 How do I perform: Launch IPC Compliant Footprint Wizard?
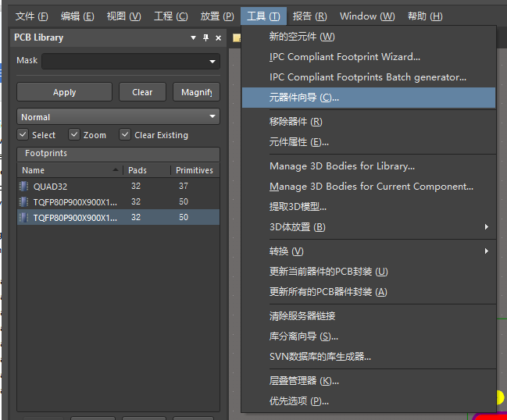pos(369,57)
